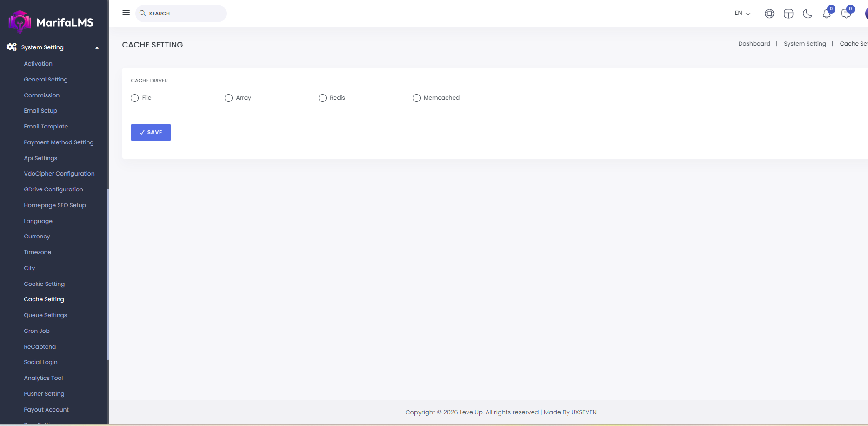This screenshot has height=426, width=868.
Task: Toggle dark mode with the moon icon
Action: click(808, 14)
